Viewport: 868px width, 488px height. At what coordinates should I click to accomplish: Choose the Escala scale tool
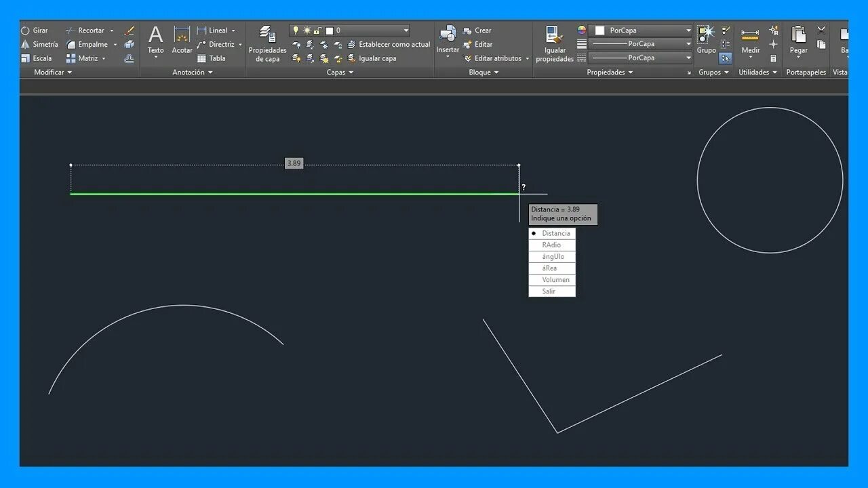pyautogui.click(x=36, y=58)
